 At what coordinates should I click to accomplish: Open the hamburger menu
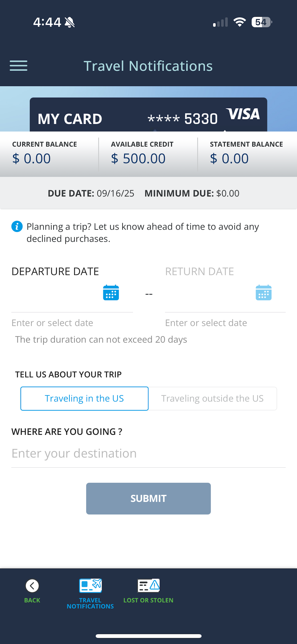pos(18,66)
